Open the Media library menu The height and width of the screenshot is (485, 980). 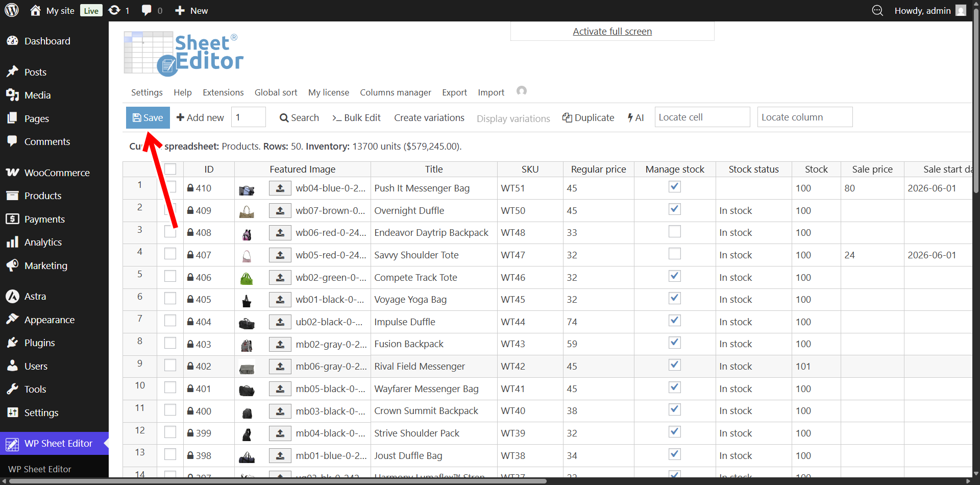pos(37,95)
